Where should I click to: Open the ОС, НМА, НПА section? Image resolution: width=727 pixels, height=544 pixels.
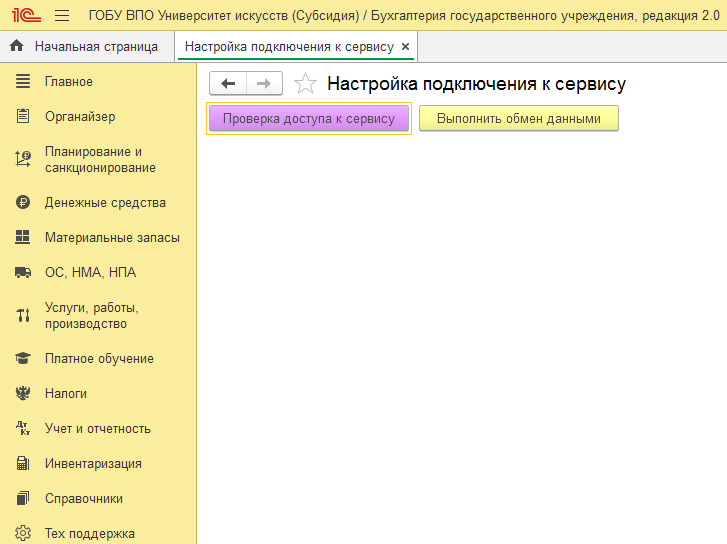coord(90,273)
